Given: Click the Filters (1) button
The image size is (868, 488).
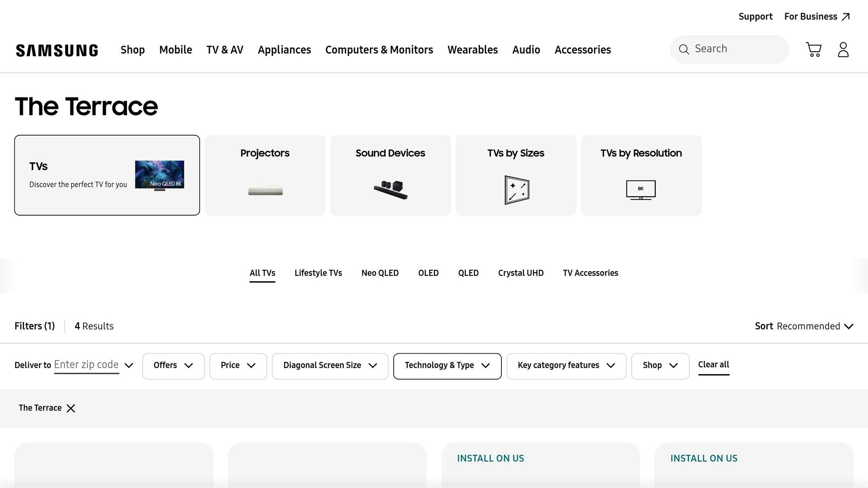Looking at the screenshot, I should [x=35, y=326].
